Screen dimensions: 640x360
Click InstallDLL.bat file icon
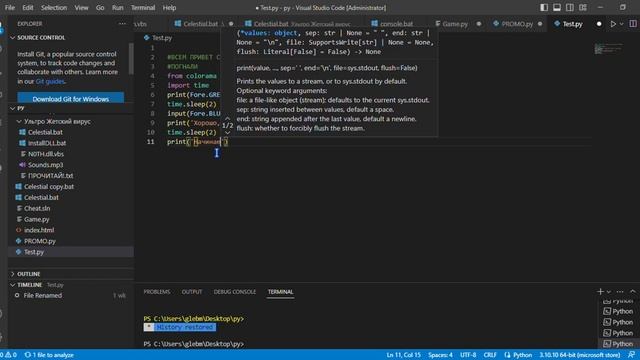pos(22,143)
